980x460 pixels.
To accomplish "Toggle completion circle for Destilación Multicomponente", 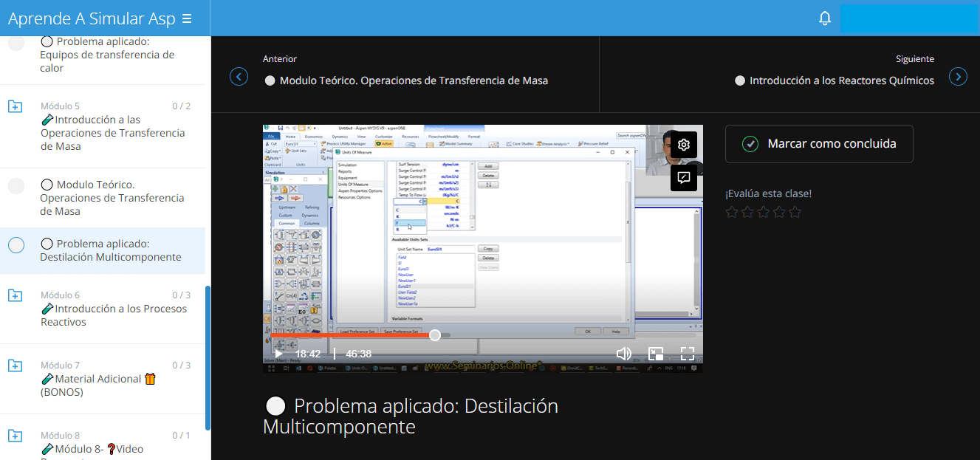I will click(16, 245).
